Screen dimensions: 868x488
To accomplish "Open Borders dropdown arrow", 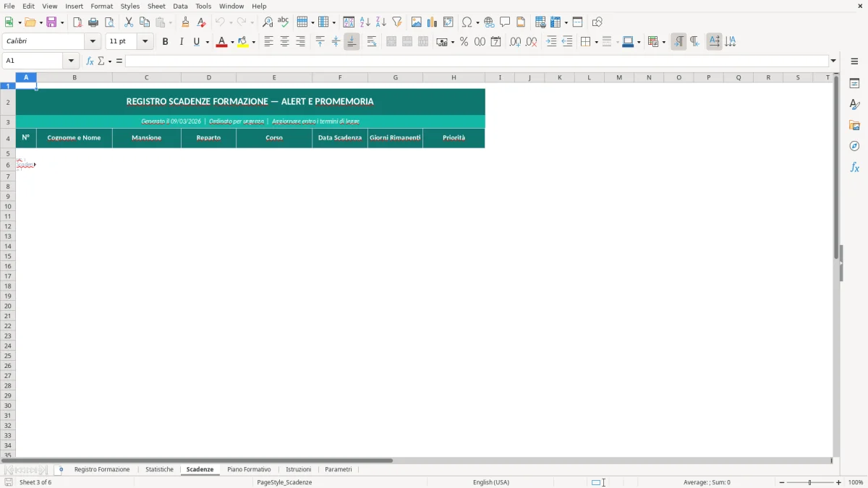I will pos(596,43).
